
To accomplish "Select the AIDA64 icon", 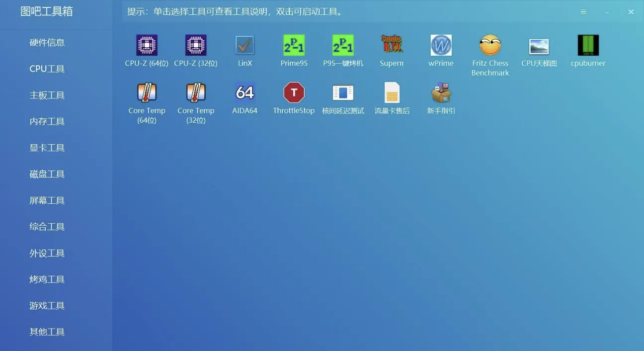I will click(x=245, y=92).
